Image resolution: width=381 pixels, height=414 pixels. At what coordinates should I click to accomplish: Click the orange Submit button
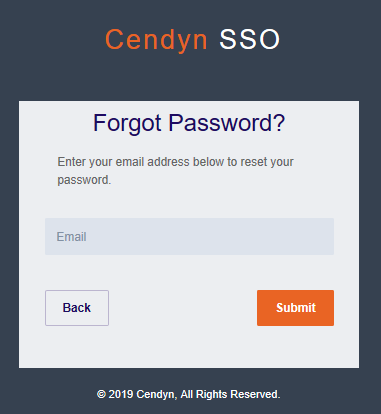[295, 308]
